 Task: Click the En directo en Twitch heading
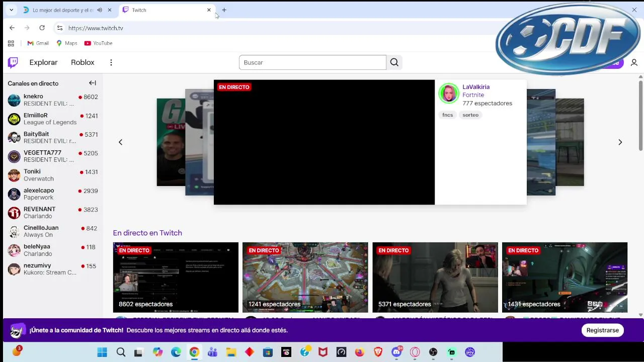[147, 233]
